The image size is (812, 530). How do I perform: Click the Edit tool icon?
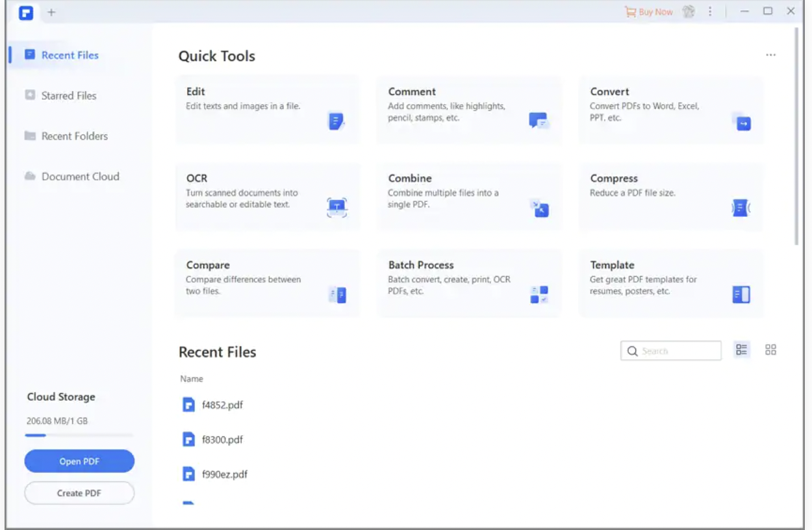336,121
